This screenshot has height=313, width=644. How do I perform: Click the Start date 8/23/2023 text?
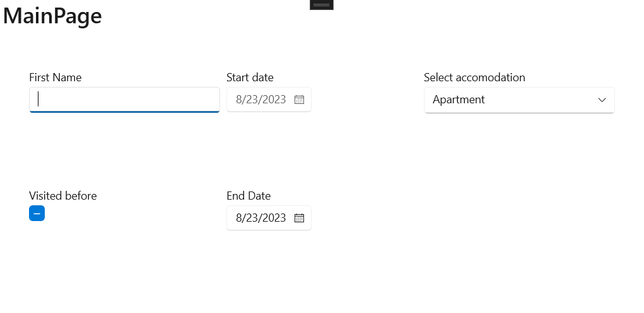(261, 100)
